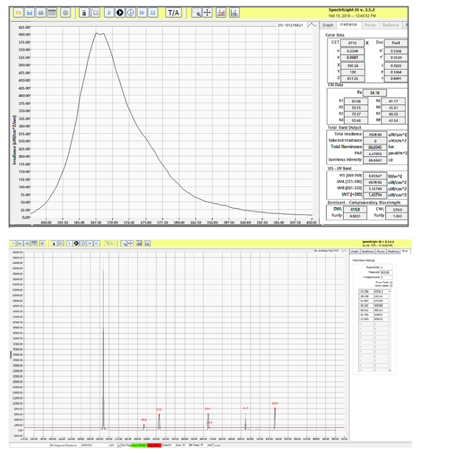Switch to the Graph tab in the upper window
Viewport: 476px width, 451px height.
click(328, 25)
